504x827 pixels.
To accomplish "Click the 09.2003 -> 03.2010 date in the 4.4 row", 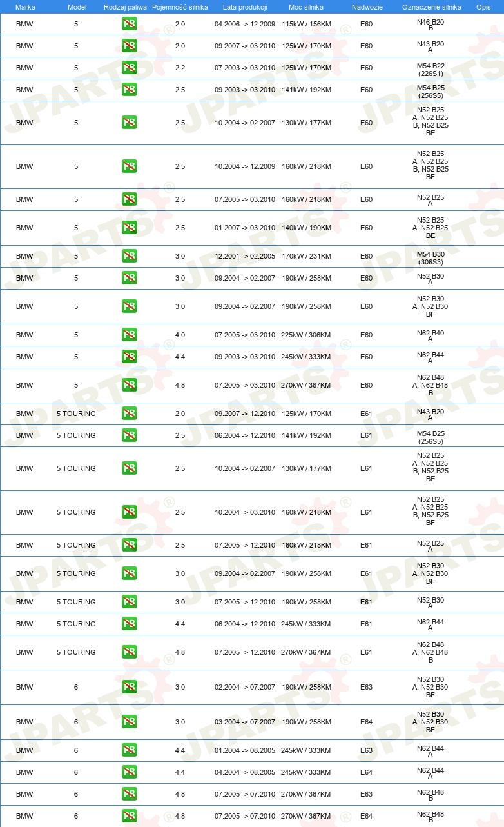I will point(245,357).
